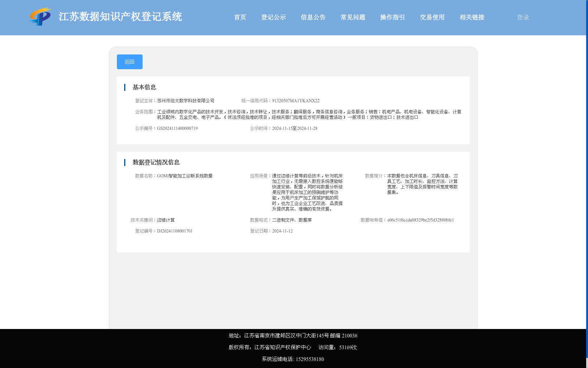Viewport: 588px width, 368px height.
Task: Click the blue 返回 button
Action: pyautogui.click(x=130, y=62)
